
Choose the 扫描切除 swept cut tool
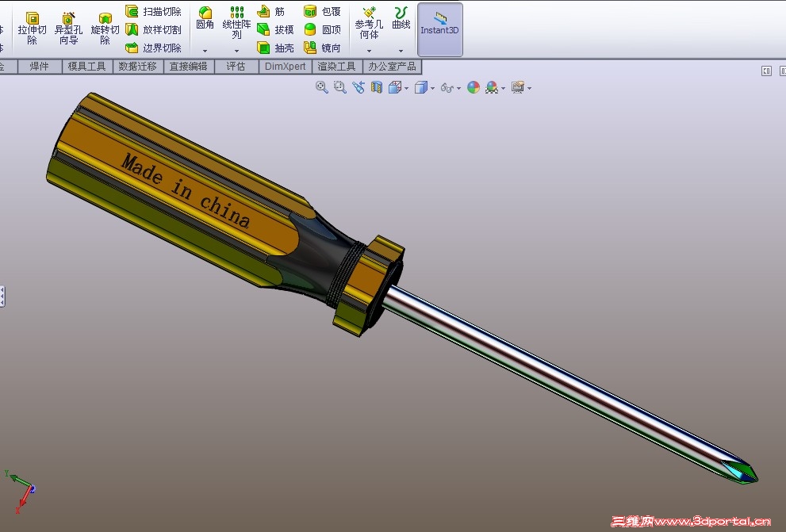tap(153, 11)
